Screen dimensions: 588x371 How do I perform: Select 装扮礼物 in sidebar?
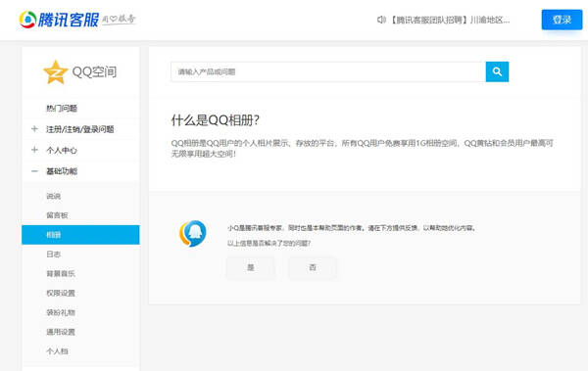[x=61, y=312]
